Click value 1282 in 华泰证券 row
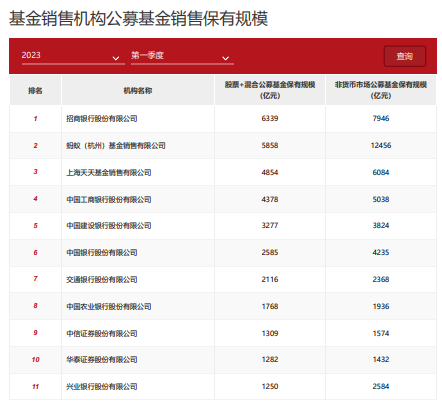This screenshot has width=442, height=406. (x=270, y=359)
